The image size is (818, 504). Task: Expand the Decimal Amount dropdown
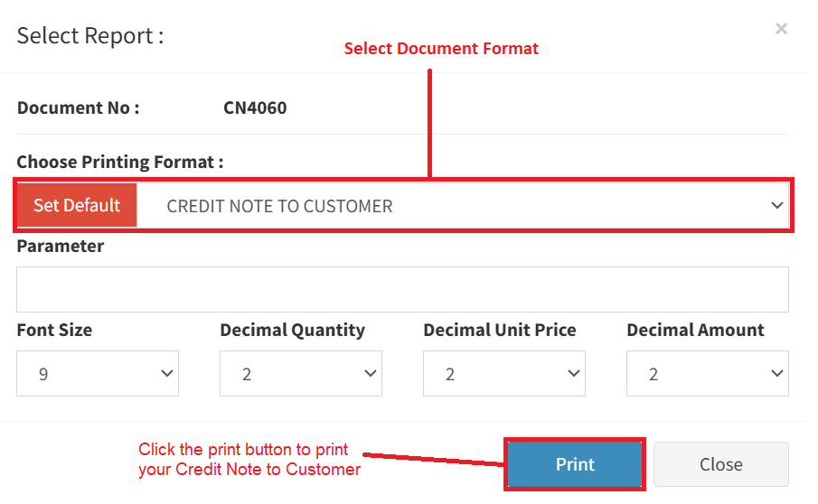pyautogui.click(x=707, y=374)
